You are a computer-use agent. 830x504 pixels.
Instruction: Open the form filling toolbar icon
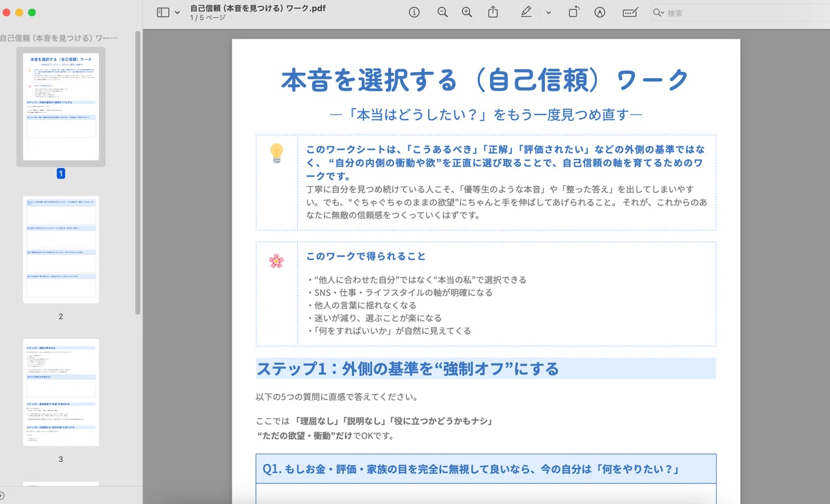(x=630, y=12)
